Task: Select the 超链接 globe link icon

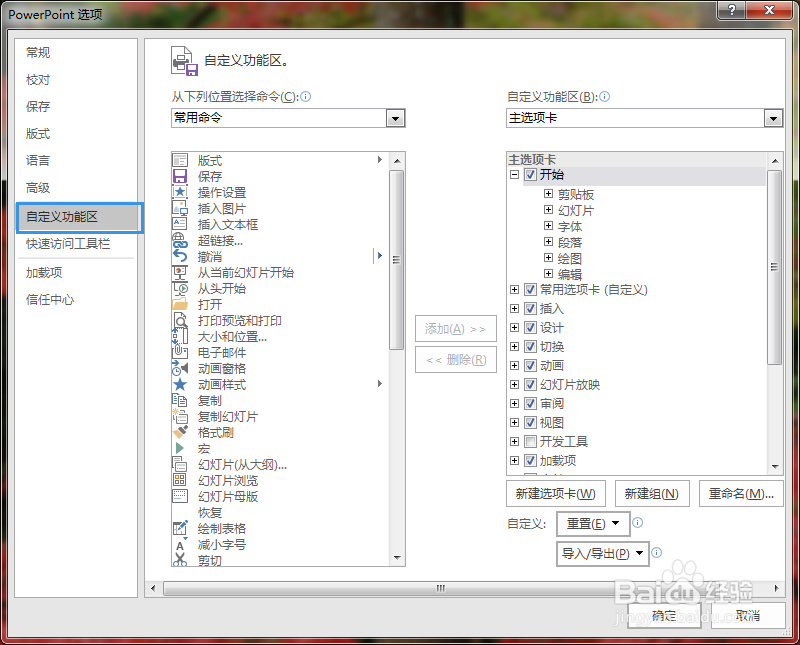Action: pyautogui.click(x=180, y=240)
